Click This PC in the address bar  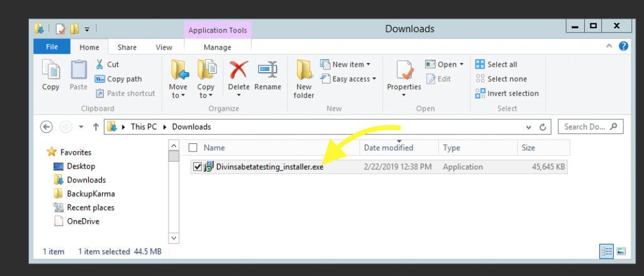144,127
